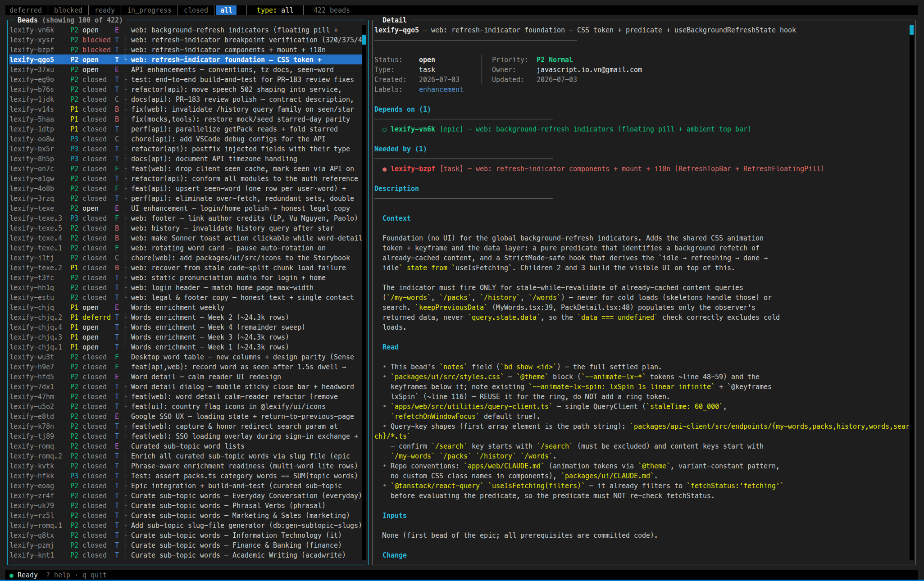The image size is (924, 581).
Task: Select bead lexify-37xu API enhancements
Action: 186,69
